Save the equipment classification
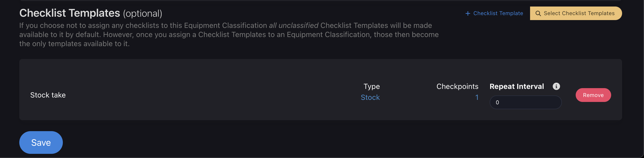 click(41, 142)
